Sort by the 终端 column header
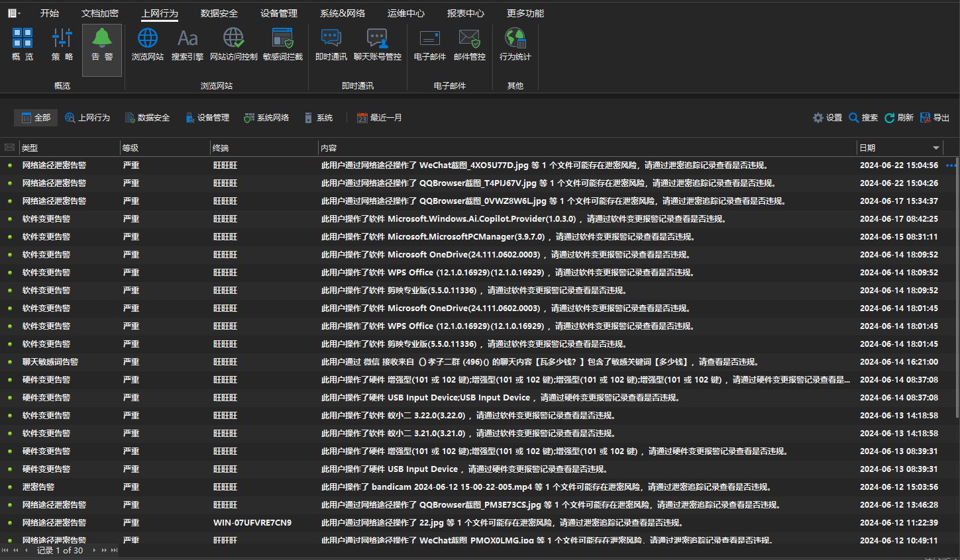This screenshot has height=560, width=960. tap(264, 148)
